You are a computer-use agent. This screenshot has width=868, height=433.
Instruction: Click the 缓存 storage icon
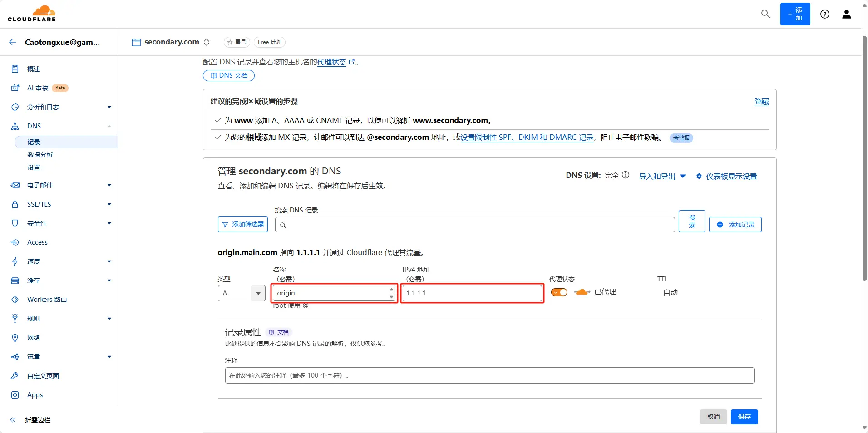[15, 280]
